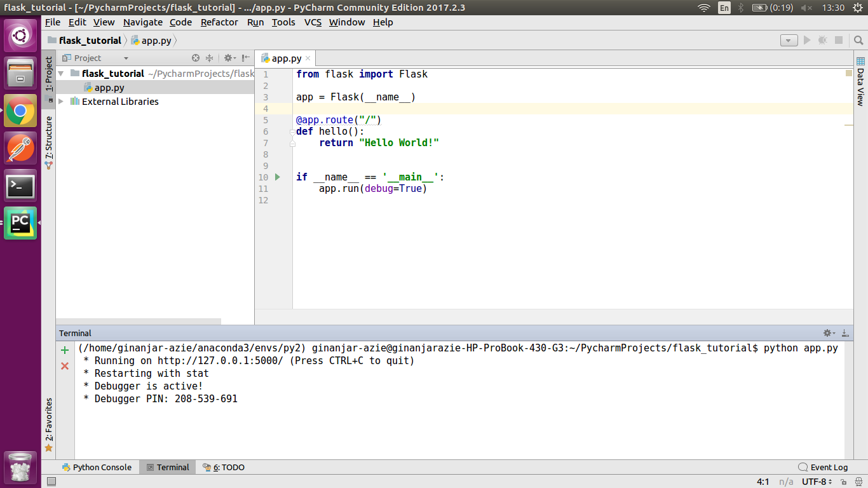This screenshot has height=488, width=868.
Task: Click the debug bug icon in toolbar
Action: [822, 40]
